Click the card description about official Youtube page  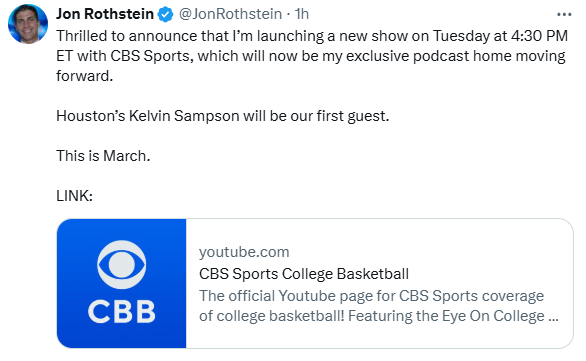(379, 306)
